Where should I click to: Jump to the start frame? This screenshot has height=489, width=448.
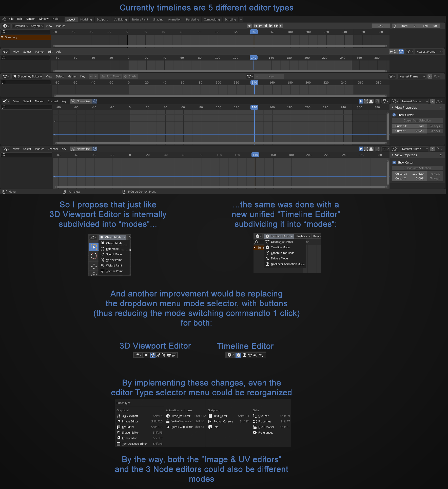click(x=256, y=26)
